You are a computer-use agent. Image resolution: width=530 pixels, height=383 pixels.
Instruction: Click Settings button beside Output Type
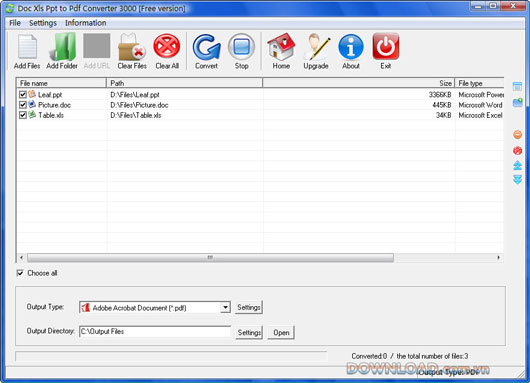249,307
